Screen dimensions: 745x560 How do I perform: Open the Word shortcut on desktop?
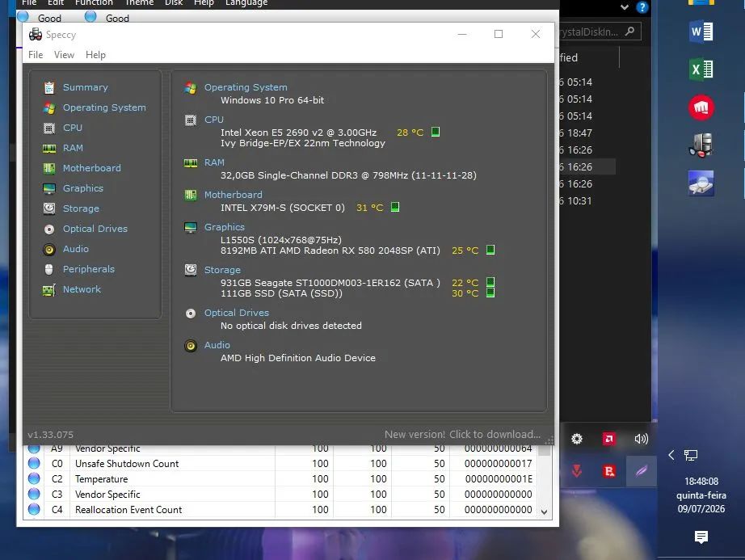click(x=701, y=32)
